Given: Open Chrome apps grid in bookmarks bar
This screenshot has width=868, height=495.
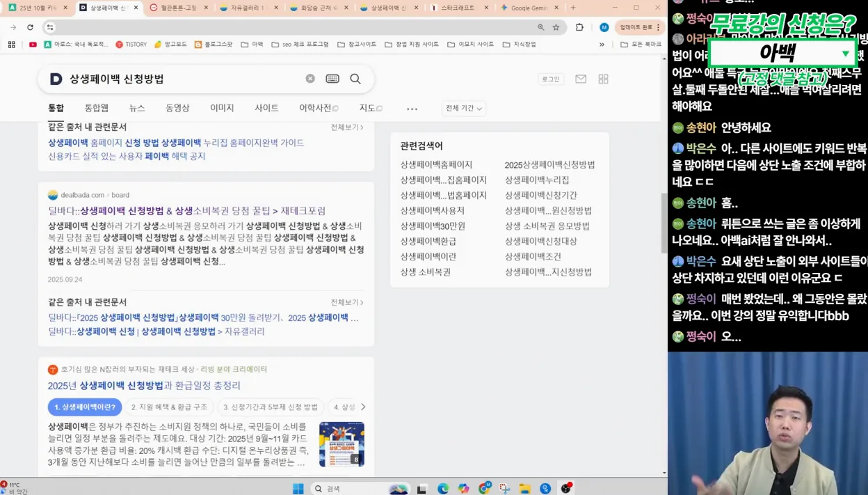Looking at the screenshot, I should [x=11, y=44].
